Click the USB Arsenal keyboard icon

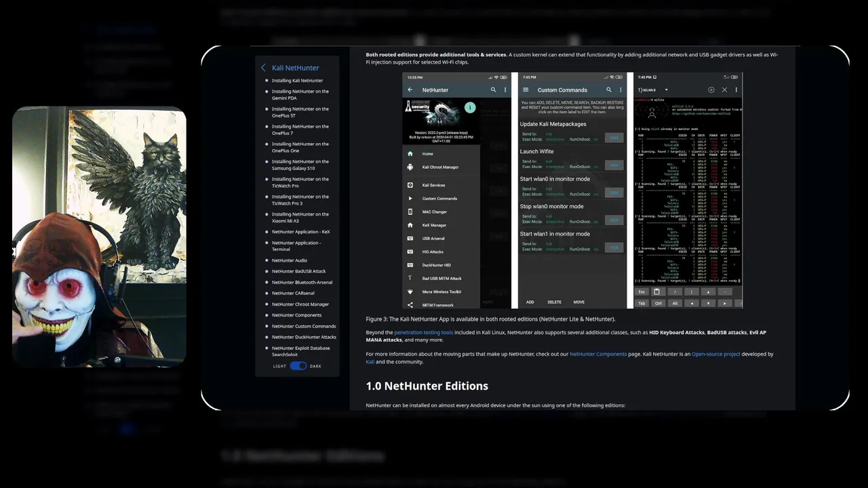point(410,239)
